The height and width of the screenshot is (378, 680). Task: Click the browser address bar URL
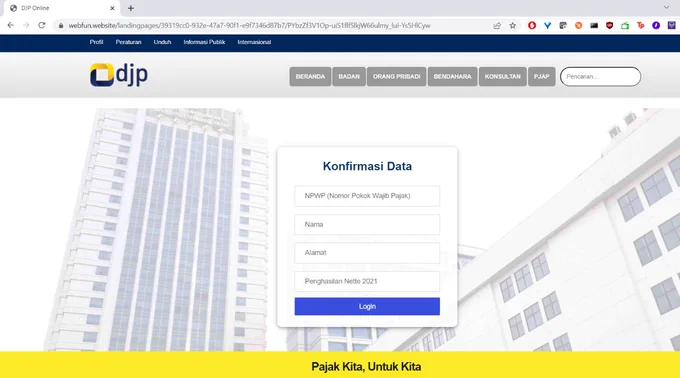(249, 26)
